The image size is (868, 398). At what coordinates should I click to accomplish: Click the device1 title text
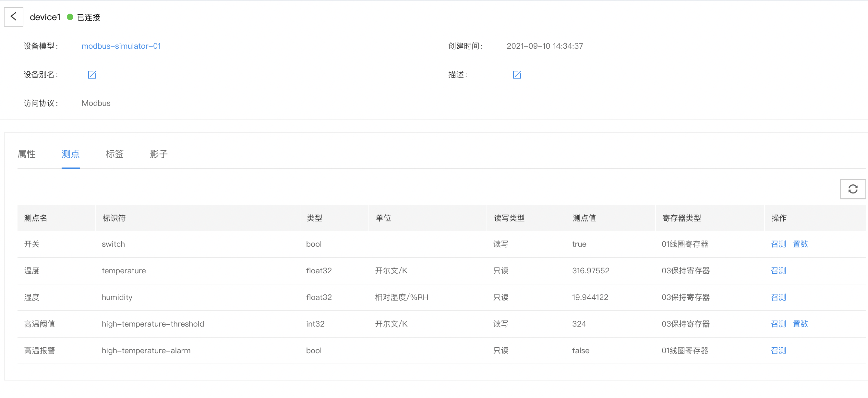[45, 17]
